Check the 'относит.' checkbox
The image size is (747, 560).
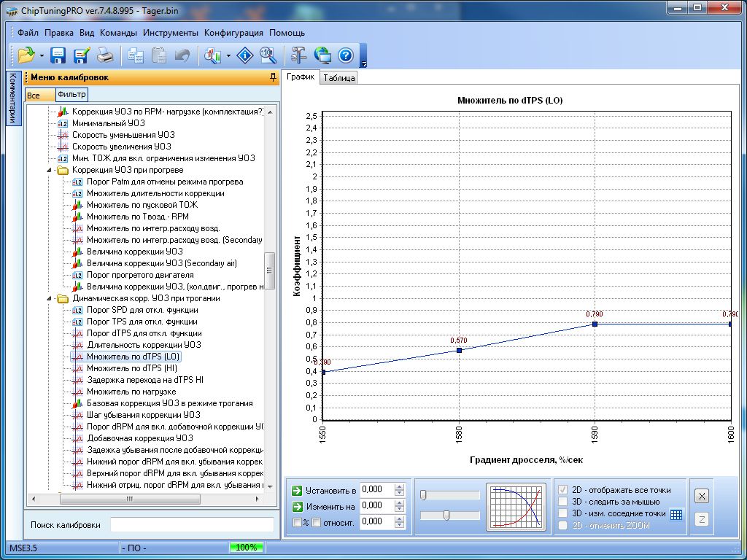click(x=317, y=522)
